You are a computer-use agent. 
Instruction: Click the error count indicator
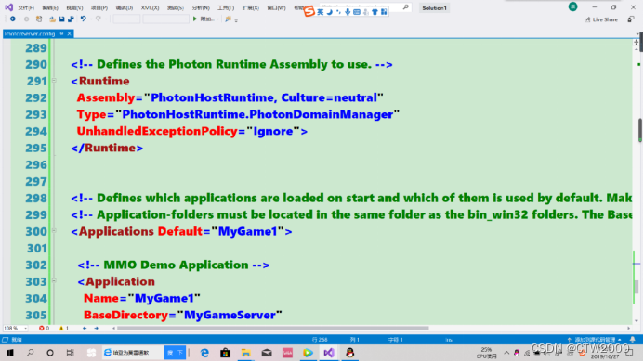click(x=44, y=328)
